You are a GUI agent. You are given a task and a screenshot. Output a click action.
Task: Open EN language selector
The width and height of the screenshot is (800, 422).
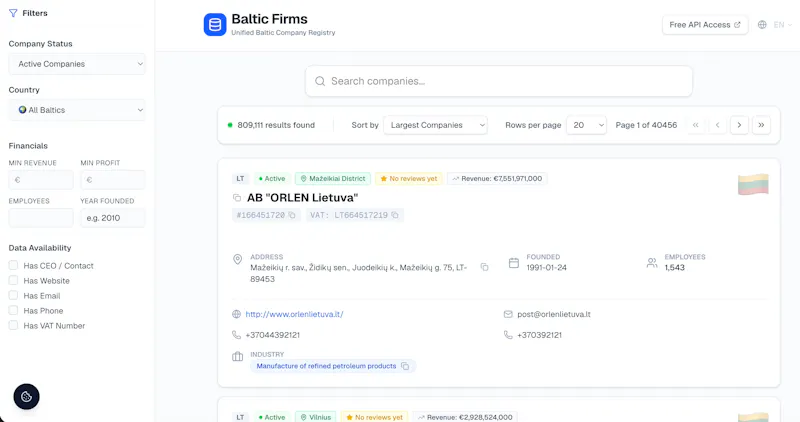pyautogui.click(x=783, y=24)
